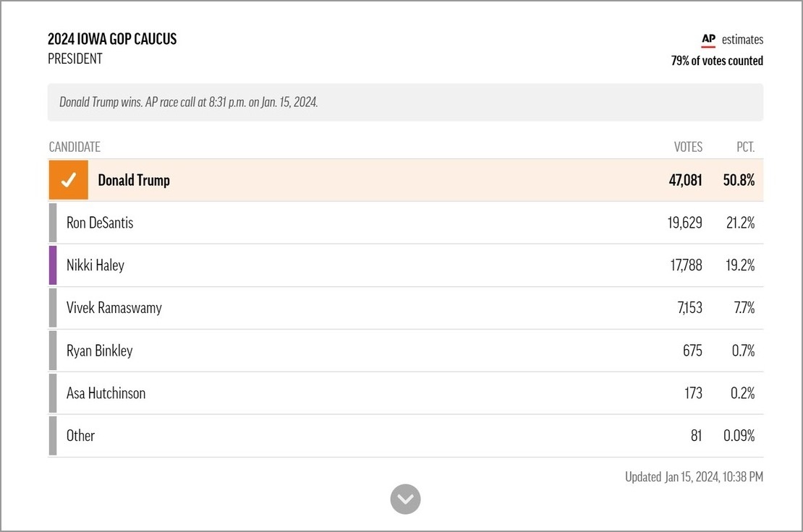
Task: Click the 2024 Iowa GOP Caucus title
Action: click(112, 39)
